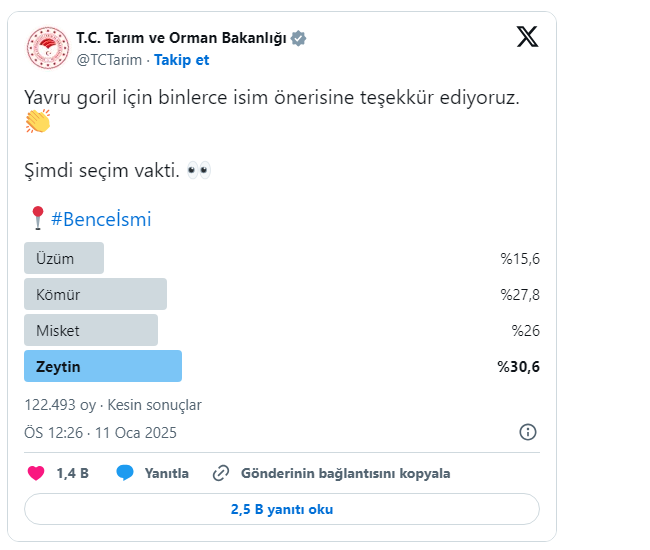650x550 pixels.
Task: Click the @TCTarim handle
Action: [x=109, y=60]
